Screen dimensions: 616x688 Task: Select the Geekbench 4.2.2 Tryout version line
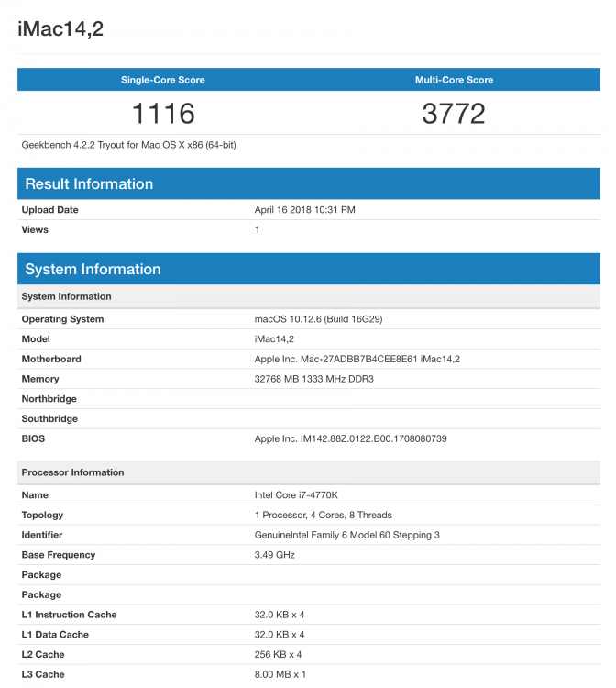click(x=129, y=145)
